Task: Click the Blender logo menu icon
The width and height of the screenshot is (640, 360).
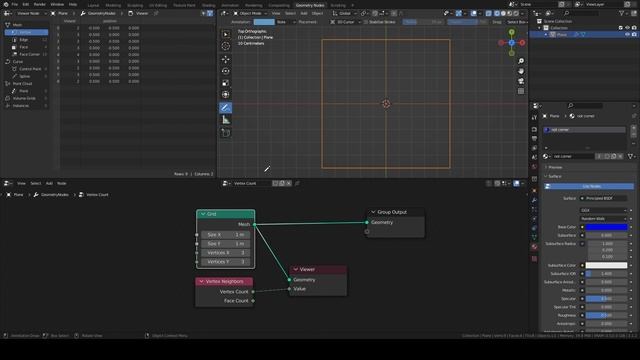Action: (x=6, y=4)
